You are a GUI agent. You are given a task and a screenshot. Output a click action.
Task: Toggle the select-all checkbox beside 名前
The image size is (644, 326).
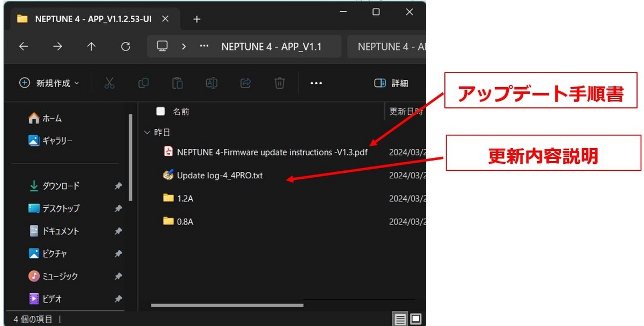[x=160, y=112]
